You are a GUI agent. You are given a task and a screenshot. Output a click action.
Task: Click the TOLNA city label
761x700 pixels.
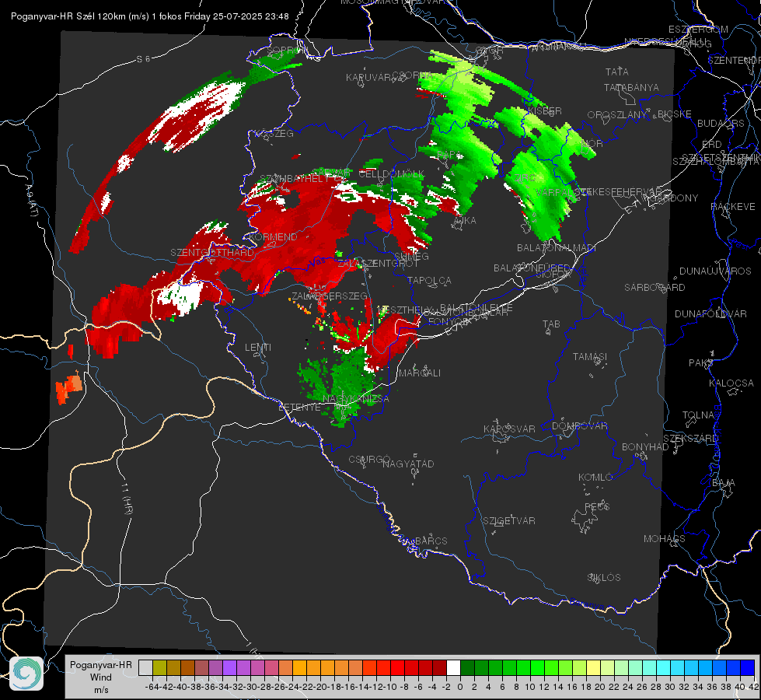[x=698, y=415]
